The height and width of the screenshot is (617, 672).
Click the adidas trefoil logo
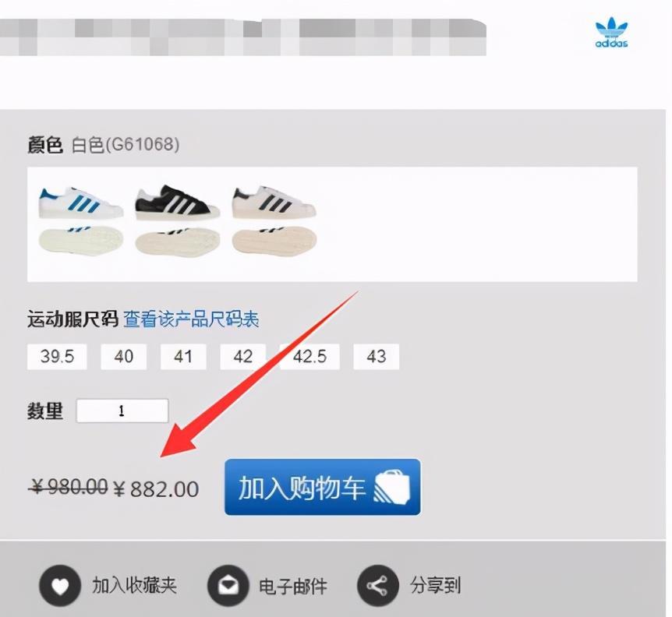click(611, 32)
